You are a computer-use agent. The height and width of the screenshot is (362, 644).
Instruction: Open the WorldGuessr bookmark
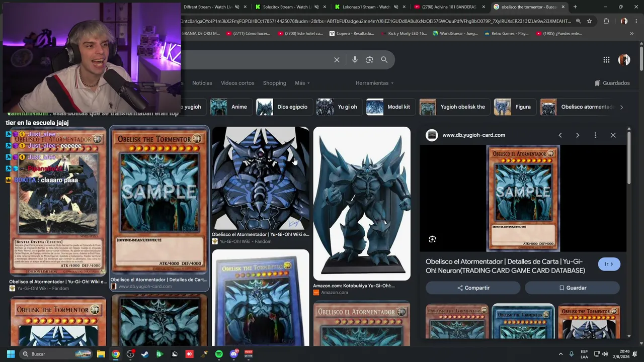point(454,34)
